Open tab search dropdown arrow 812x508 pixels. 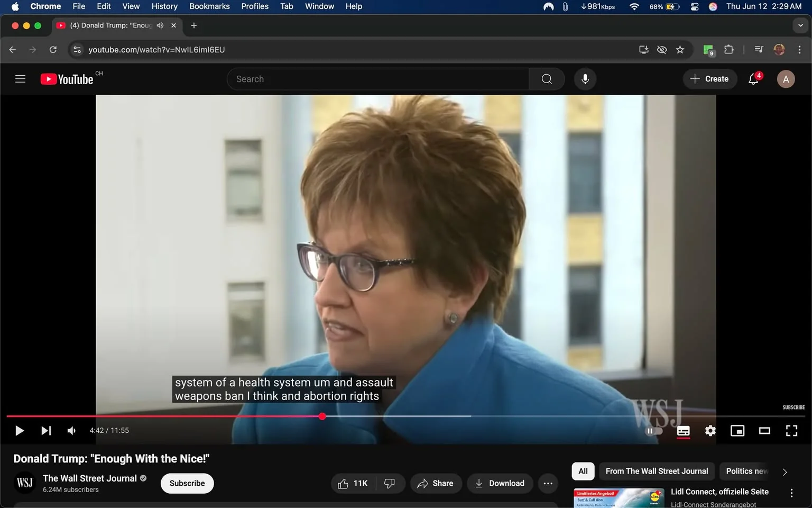pyautogui.click(x=800, y=25)
